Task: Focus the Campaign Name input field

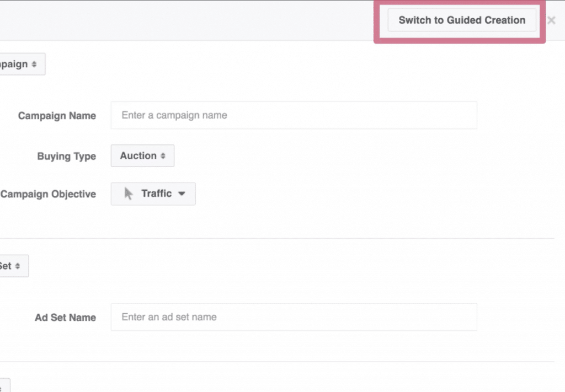Action: (x=294, y=115)
